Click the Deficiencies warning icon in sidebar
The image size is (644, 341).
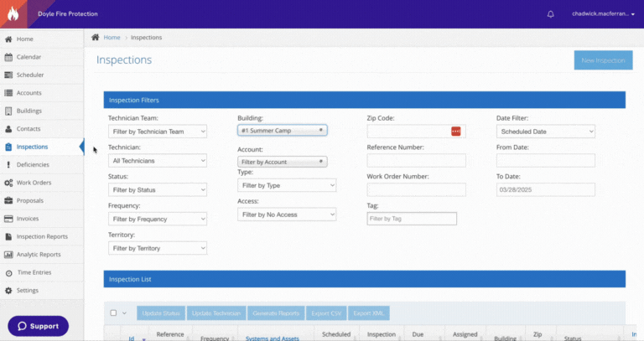click(8, 165)
